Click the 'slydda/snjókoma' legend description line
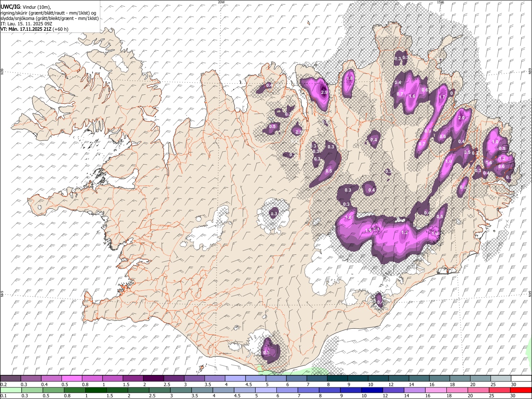This screenshot has height=399, width=532. (x=49, y=18)
